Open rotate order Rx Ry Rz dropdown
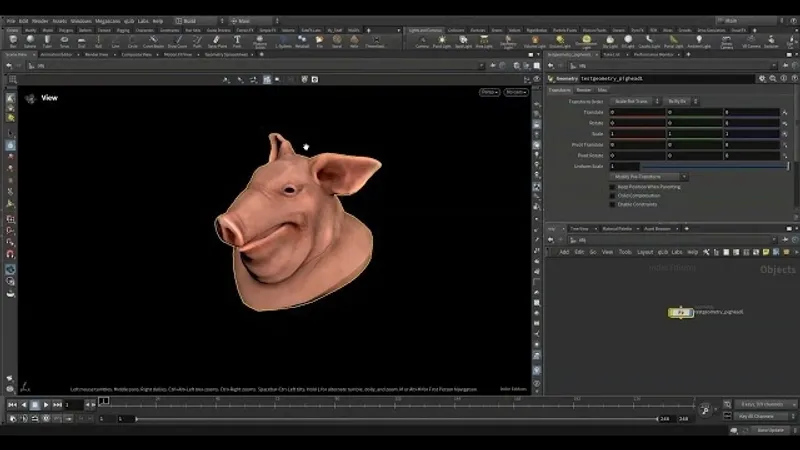The width and height of the screenshot is (800, 450). [x=681, y=101]
